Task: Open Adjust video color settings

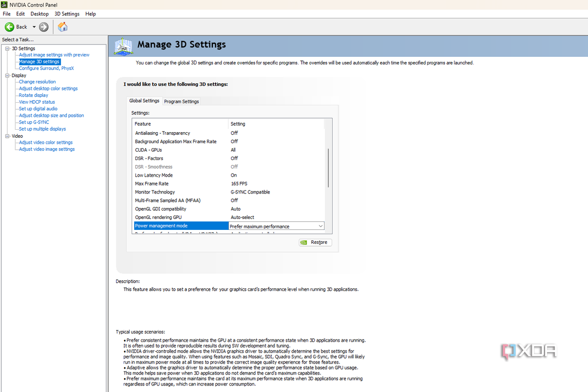Action: (46, 143)
